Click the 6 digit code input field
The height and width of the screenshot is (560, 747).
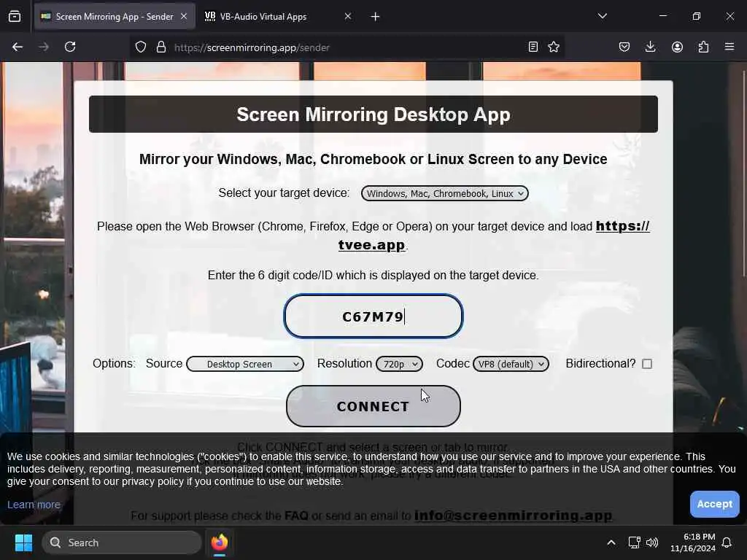373,316
